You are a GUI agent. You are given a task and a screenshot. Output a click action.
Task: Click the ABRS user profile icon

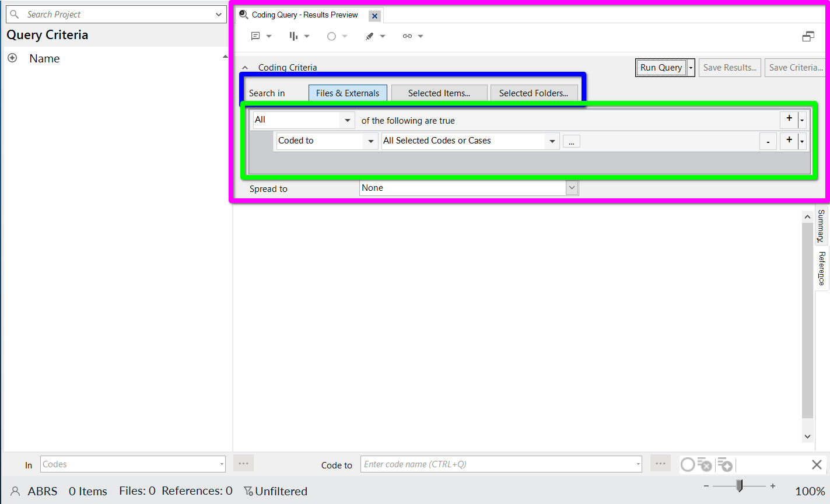point(16,491)
